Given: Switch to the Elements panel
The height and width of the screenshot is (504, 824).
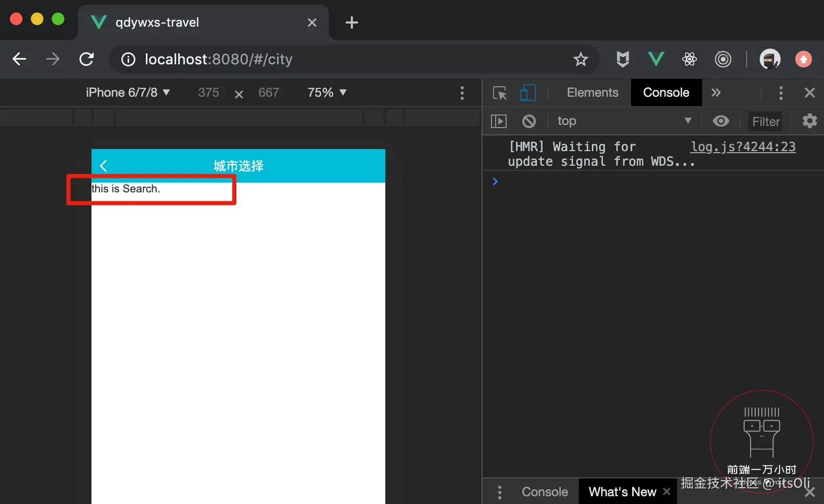Looking at the screenshot, I should click(x=592, y=93).
